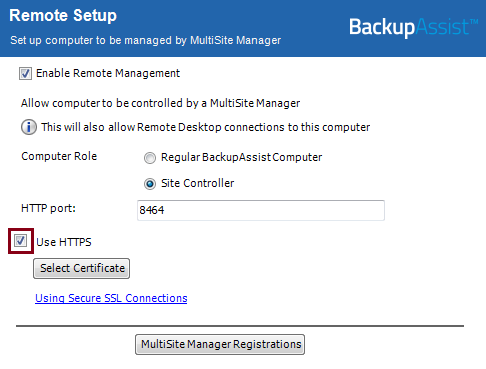Choose the Site Controller radio button
The height and width of the screenshot is (369, 486).
click(x=150, y=184)
